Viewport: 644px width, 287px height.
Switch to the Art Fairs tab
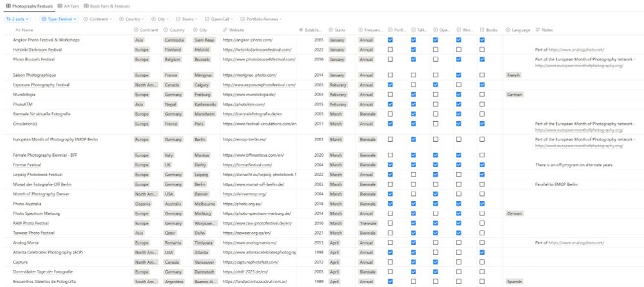[x=68, y=6]
